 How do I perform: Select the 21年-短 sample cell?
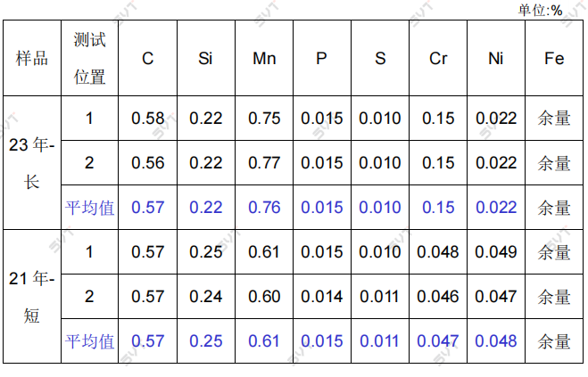point(32,297)
